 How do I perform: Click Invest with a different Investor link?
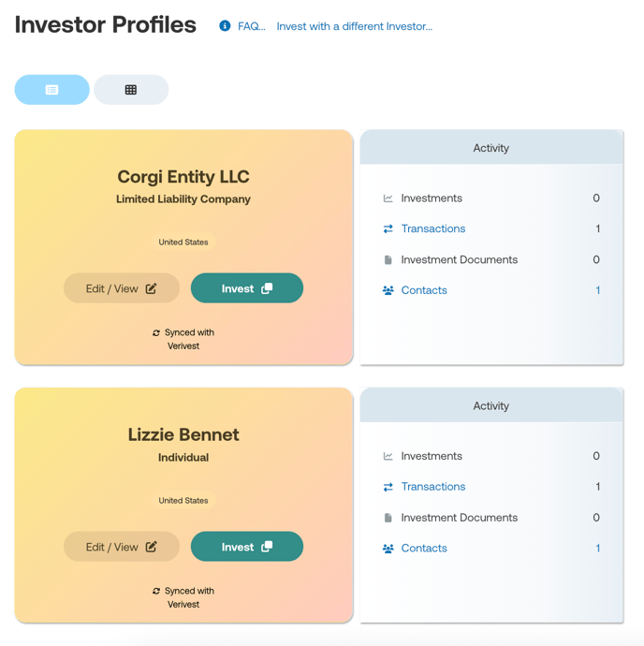(355, 26)
